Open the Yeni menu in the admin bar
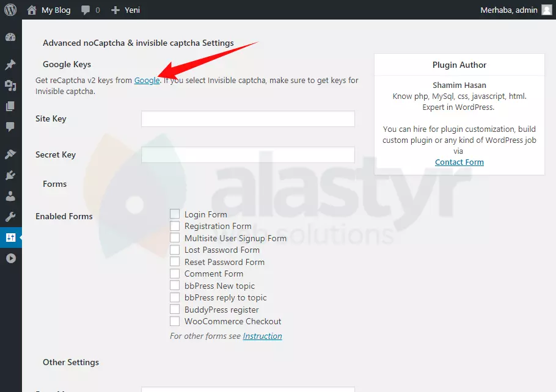This screenshot has width=556, height=392. [x=125, y=9]
